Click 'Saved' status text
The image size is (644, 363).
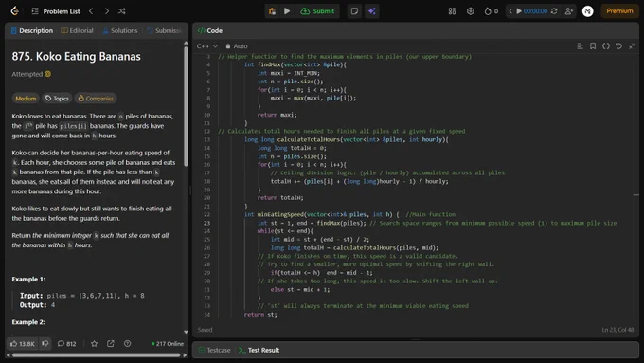click(205, 330)
